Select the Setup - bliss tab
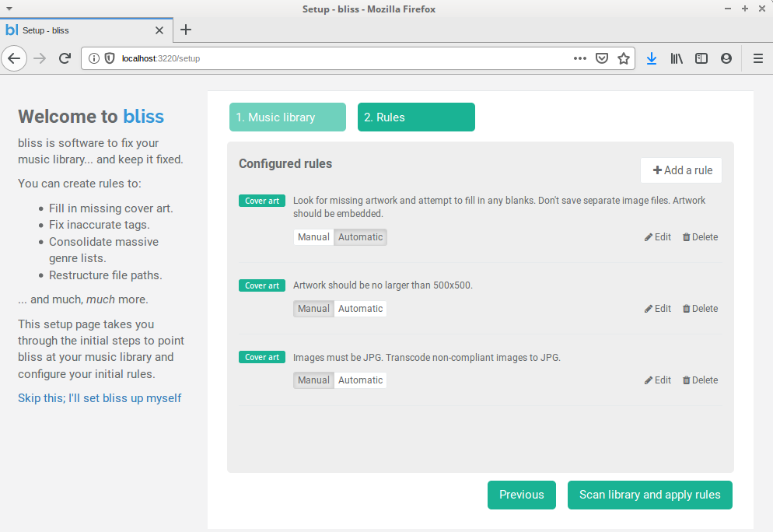This screenshot has height=532, width=773. coord(86,30)
